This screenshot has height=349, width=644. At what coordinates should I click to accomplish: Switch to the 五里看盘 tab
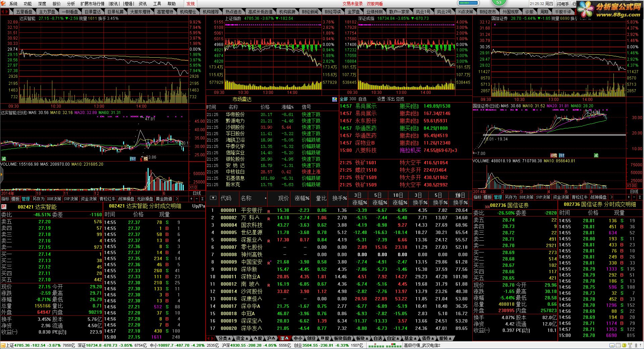pos(24,12)
